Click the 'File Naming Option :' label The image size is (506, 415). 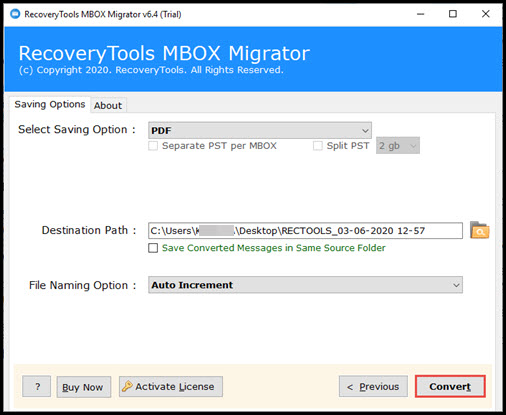[83, 285]
